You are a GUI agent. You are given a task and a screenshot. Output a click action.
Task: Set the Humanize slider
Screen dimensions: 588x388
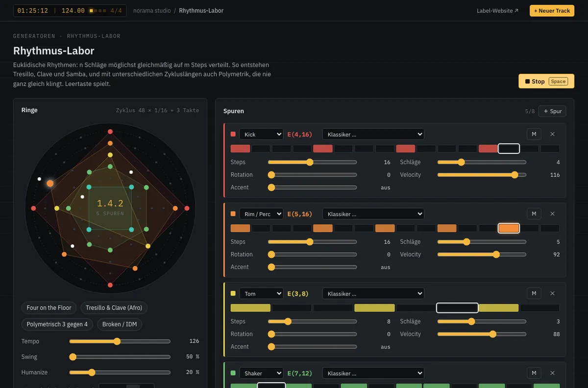coord(120,373)
